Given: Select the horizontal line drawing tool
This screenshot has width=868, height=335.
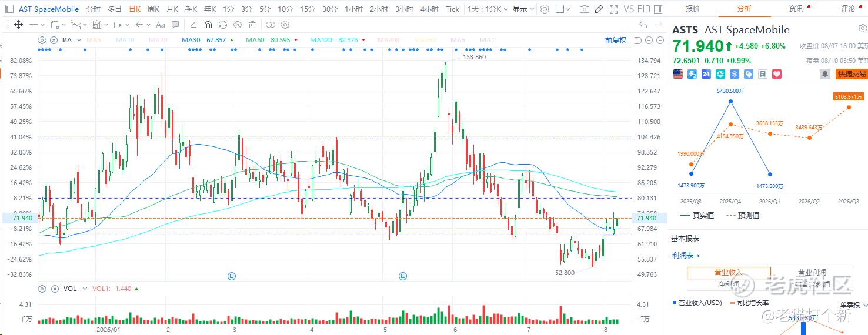Looking at the screenshot, I should [x=34, y=25].
